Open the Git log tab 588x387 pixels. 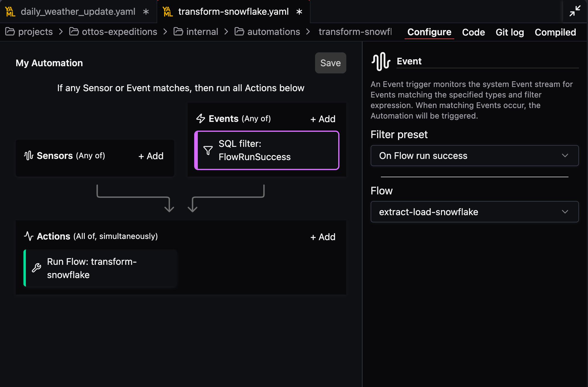pyautogui.click(x=510, y=32)
